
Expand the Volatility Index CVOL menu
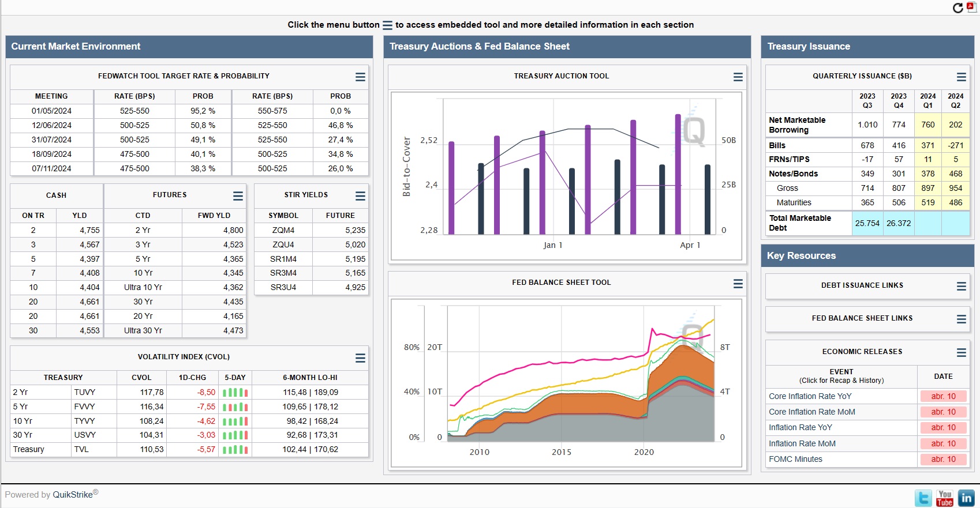click(x=360, y=358)
